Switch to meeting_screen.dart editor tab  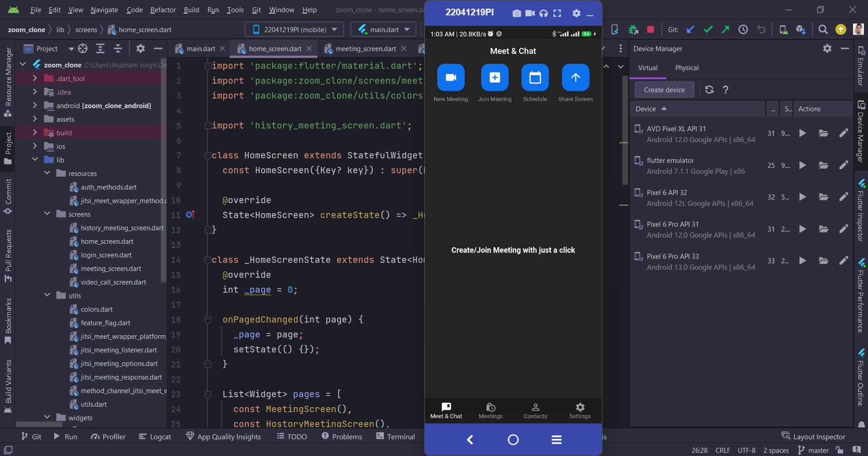tap(365, 48)
